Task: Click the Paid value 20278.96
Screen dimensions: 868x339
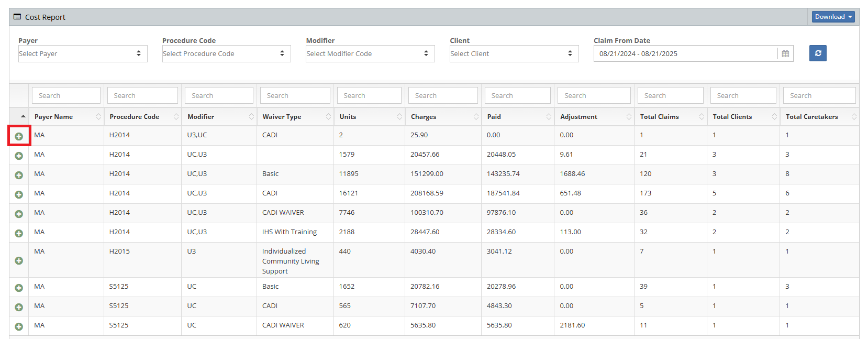Action: [x=501, y=287]
